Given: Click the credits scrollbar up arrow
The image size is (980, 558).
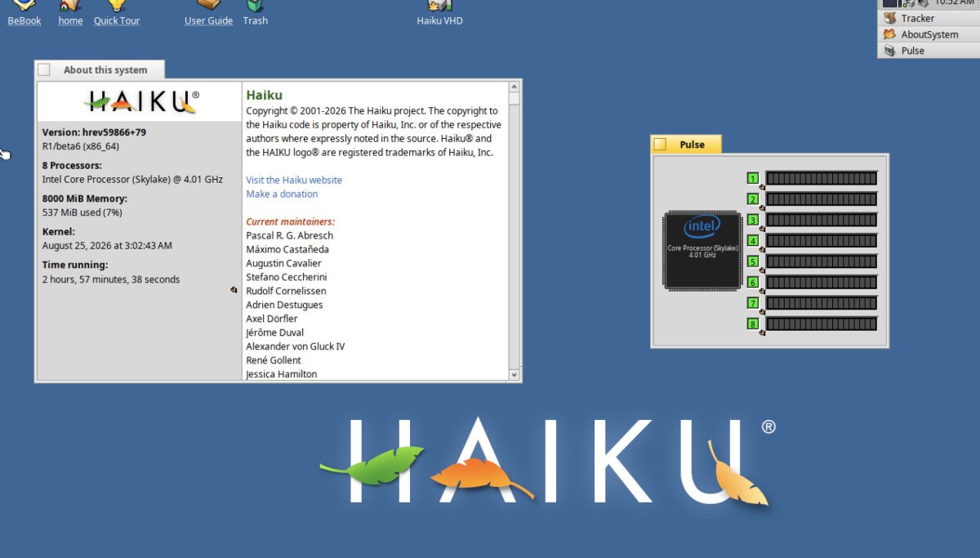Looking at the screenshot, I should [x=514, y=87].
